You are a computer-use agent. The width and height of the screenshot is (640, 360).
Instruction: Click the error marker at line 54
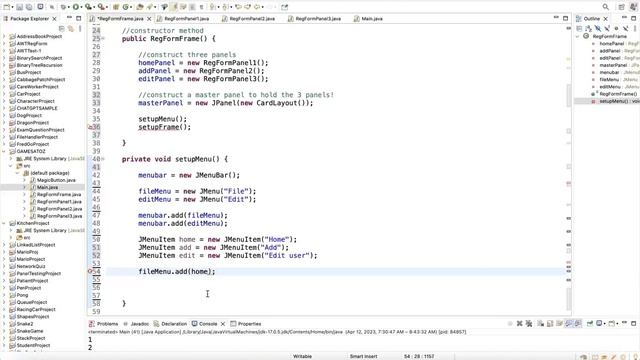coord(90,271)
